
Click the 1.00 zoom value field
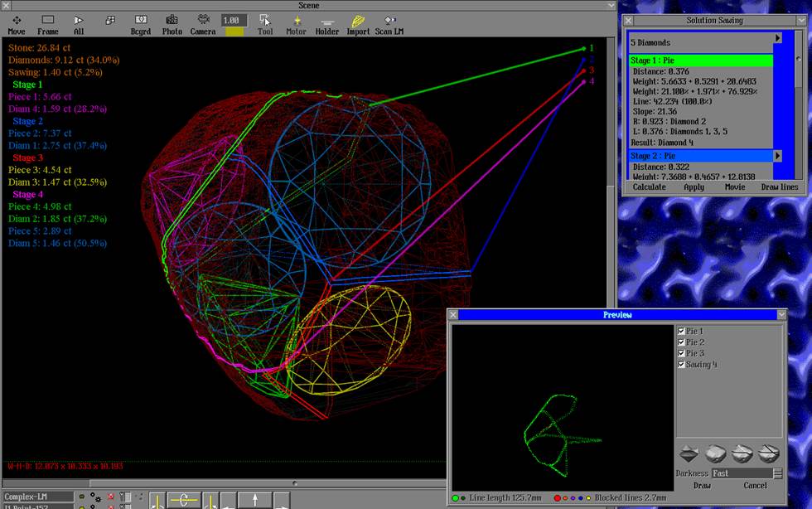tap(234, 21)
